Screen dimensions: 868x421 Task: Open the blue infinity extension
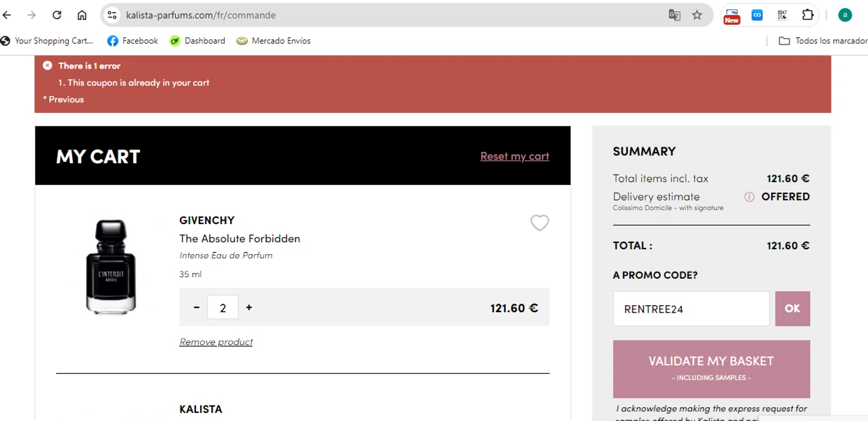757,15
